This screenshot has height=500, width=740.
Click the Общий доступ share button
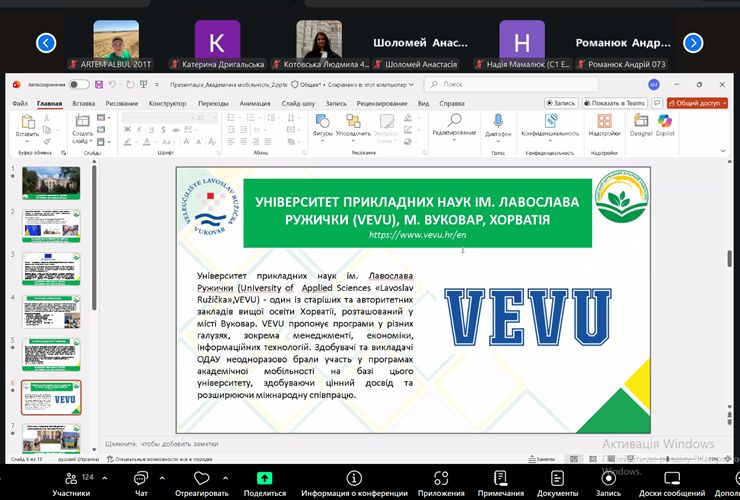696,103
